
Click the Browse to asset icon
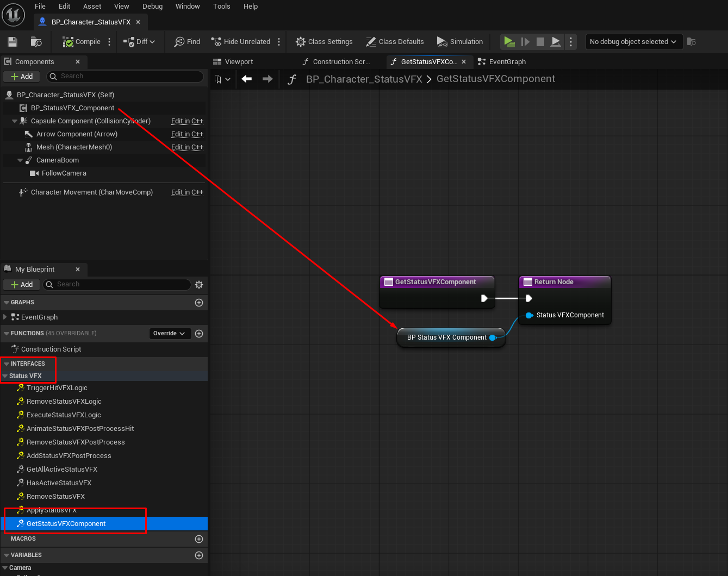click(36, 42)
